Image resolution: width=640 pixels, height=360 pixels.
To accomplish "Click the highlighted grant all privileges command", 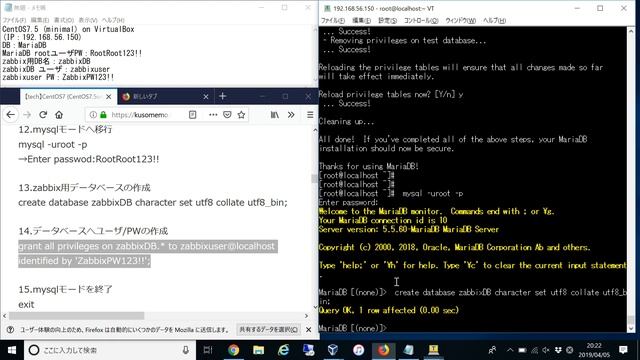I will pyautogui.click(x=148, y=253).
